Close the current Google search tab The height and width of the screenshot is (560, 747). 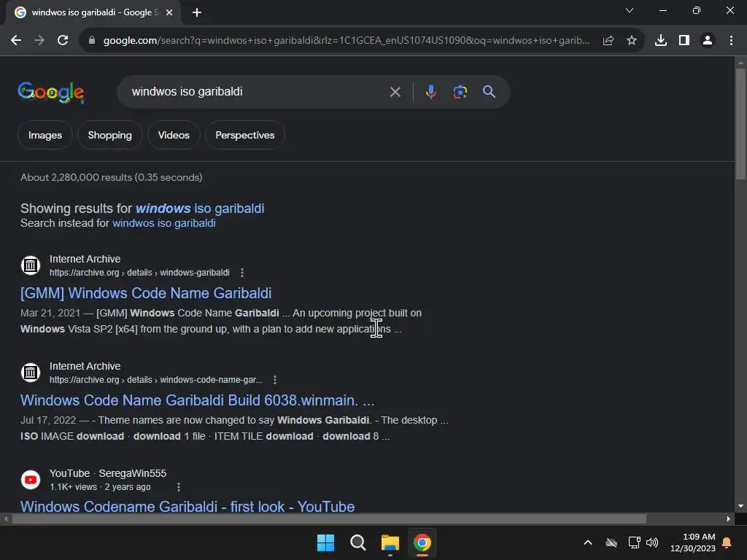(x=169, y=13)
